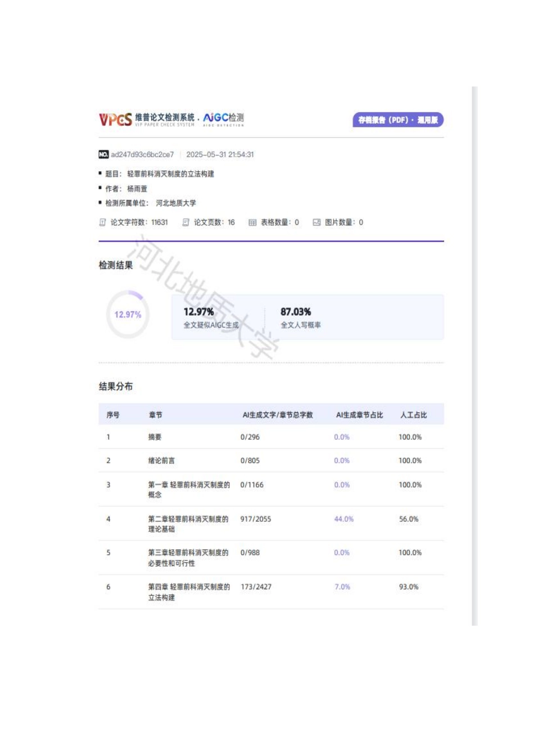Click the 7.0% link for 第四章

[342, 587]
